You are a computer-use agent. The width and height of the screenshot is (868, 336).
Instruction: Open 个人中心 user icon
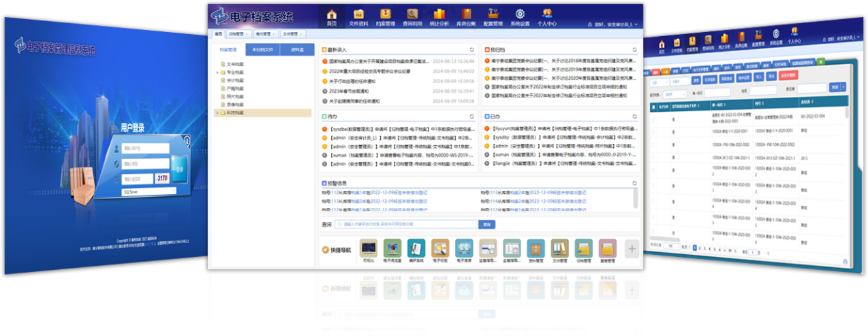[547, 16]
